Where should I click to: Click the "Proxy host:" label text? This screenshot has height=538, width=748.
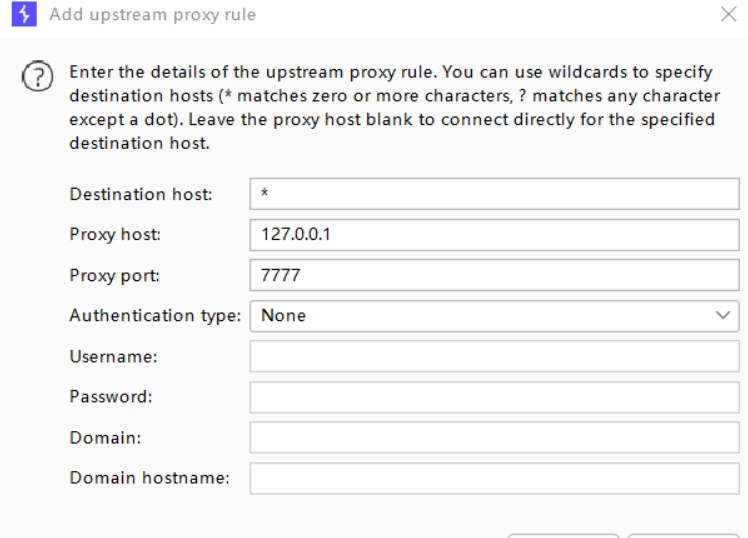(115, 235)
